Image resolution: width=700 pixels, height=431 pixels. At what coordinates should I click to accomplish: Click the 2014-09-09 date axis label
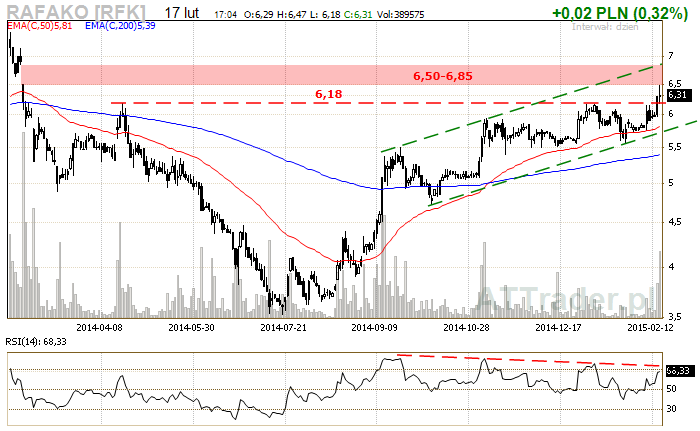[374, 327]
